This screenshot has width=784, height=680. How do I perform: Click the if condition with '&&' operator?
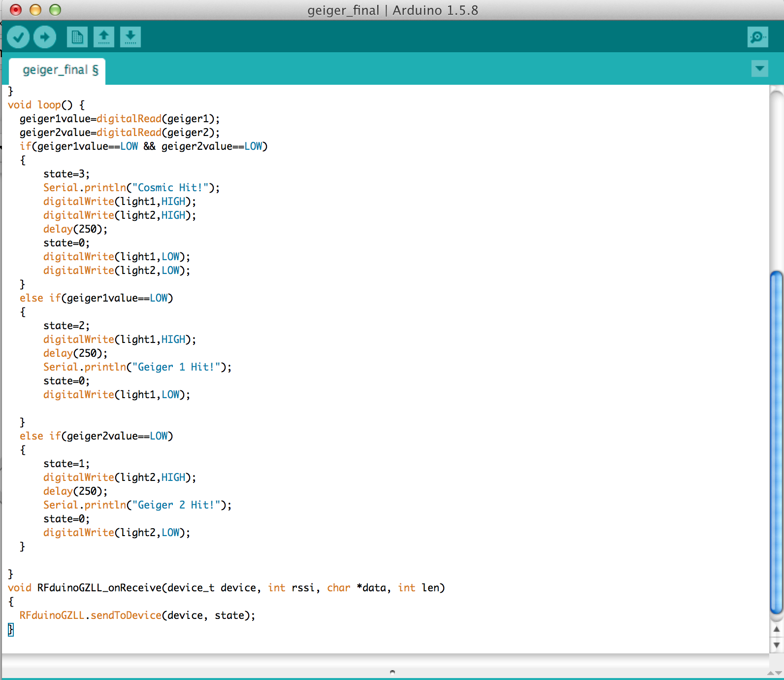click(x=144, y=146)
